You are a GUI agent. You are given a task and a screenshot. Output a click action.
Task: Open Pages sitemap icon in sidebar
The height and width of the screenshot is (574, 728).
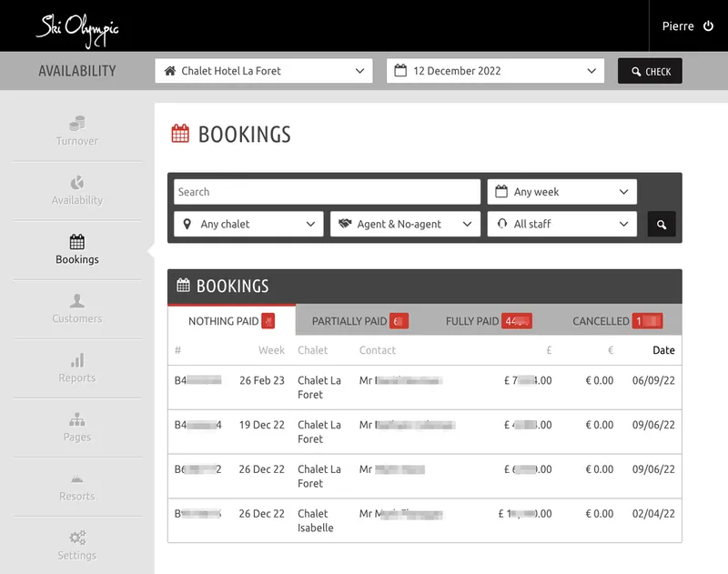77,419
